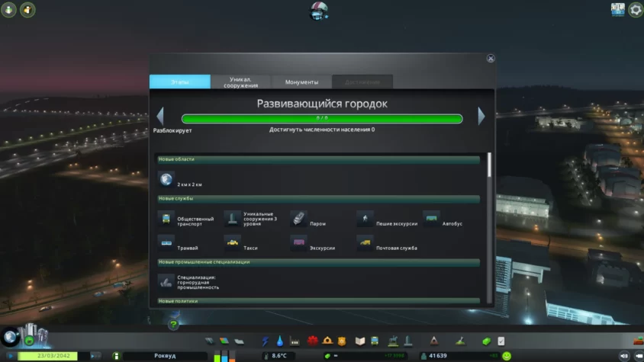The height and width of the screenshot is (362, 644).
Task: Click the temperature 8.6°C indicator
Action: click(279, 356)
